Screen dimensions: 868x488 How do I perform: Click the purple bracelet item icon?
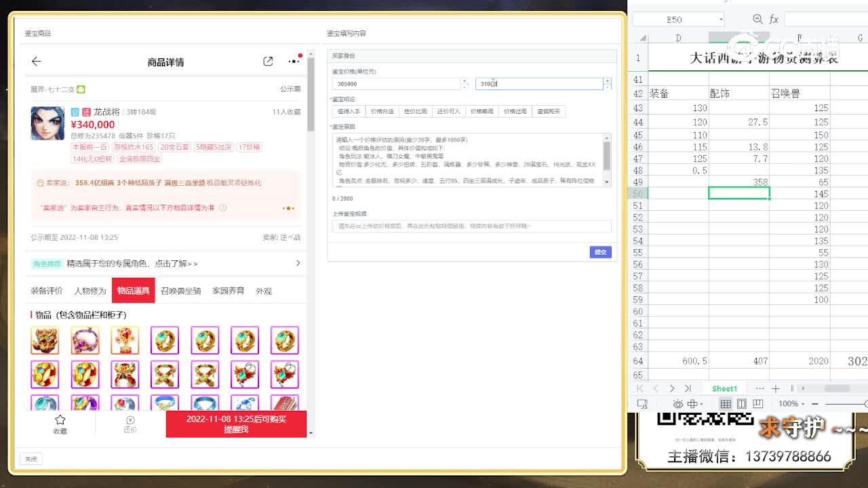click(85, 340)
